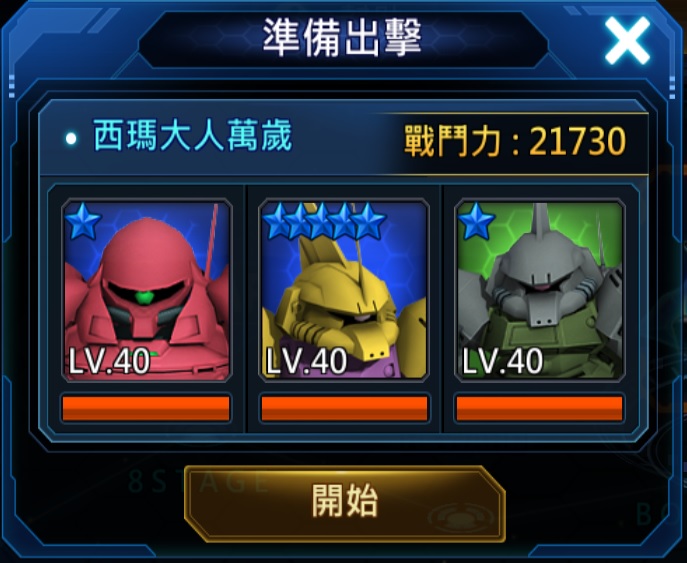Click the orange bar under red mech
Viewport: 687px width, 563px height.
tap(146, 408)
